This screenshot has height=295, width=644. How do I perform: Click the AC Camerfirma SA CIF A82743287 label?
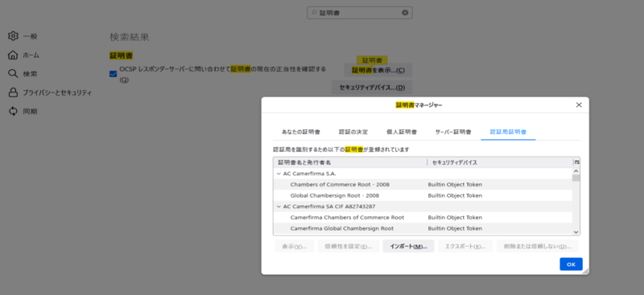click(x=329, y=207)
